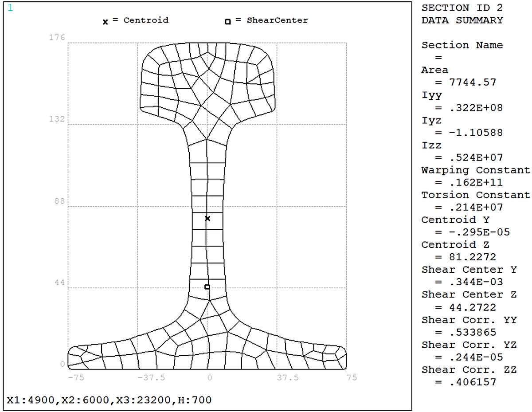Click the Shear Corr. YY value .533865
The width and height of the screenshot is (532, 412).
(x=471, y=333)
